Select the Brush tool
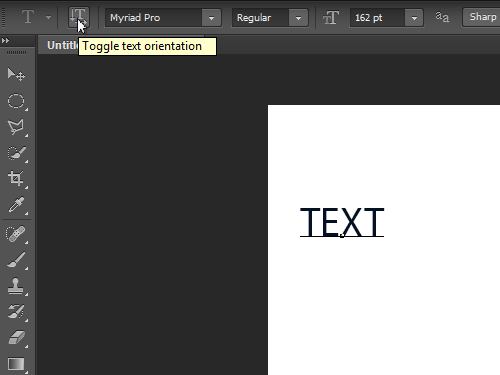Image resolution: width=500 pixels, height=375 pixels. (16, 260)
